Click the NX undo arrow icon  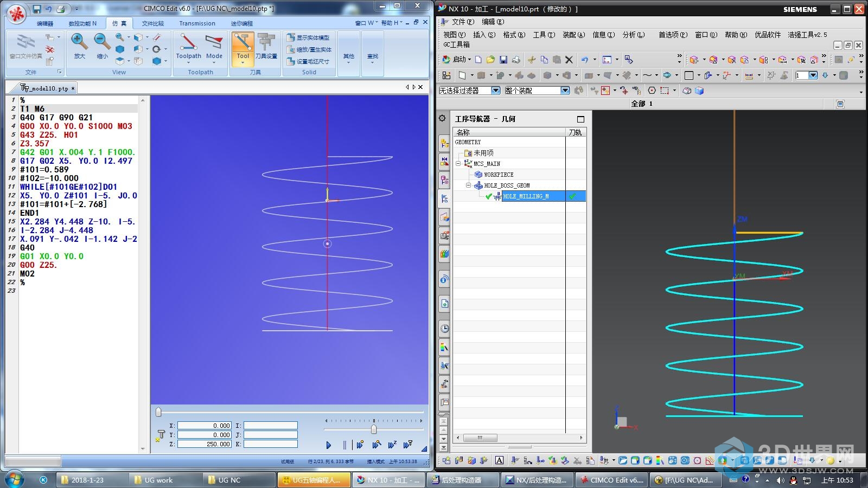(x=585, y=60)
